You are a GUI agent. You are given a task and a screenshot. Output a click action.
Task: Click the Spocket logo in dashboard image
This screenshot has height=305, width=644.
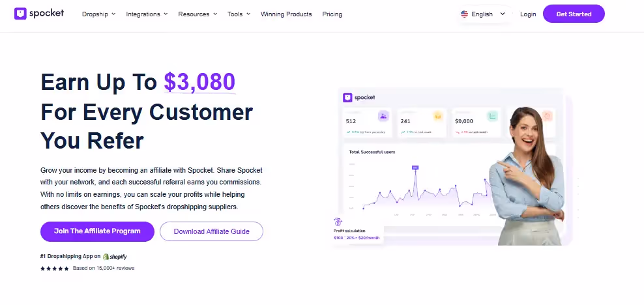(359, 98)
